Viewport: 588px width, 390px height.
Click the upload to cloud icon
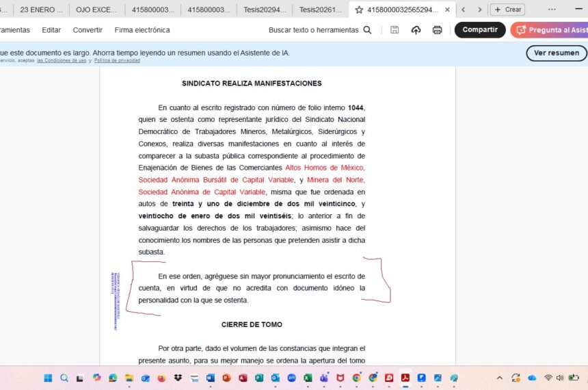416,30
